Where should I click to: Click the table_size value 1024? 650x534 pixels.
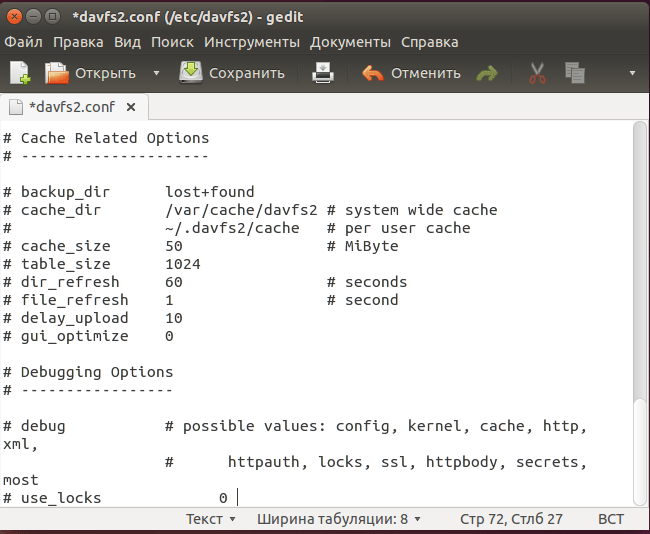click(x=183, y=264)
